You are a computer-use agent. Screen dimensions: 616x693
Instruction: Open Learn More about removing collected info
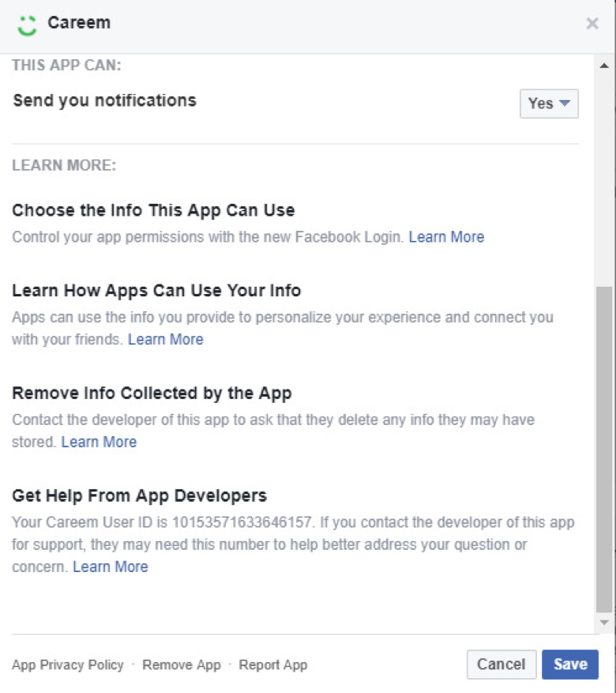(99, 443)
